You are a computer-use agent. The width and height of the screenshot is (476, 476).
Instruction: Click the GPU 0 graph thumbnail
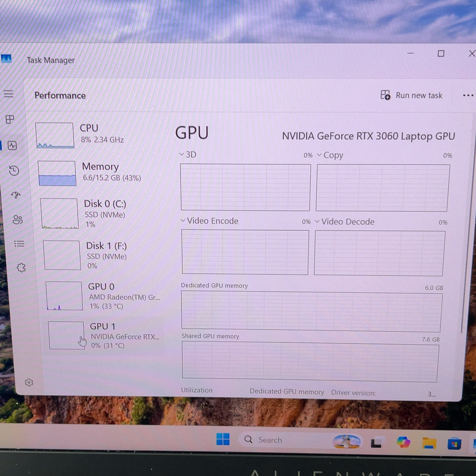click(x=64, y=296)
